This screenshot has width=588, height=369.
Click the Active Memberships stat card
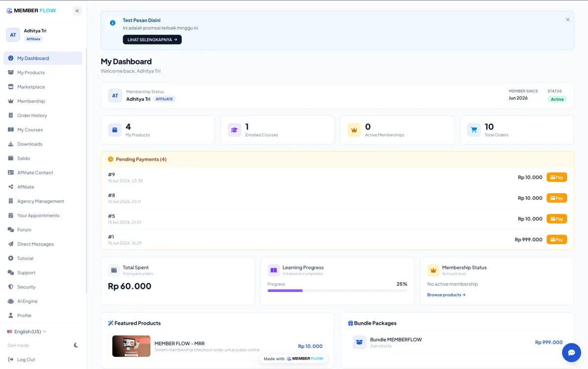397,130
